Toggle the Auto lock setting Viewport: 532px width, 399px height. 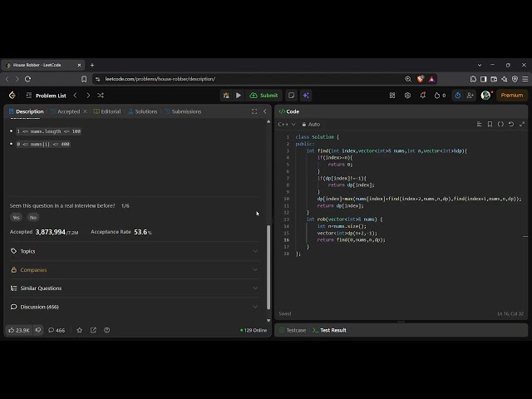pos(311,124)
